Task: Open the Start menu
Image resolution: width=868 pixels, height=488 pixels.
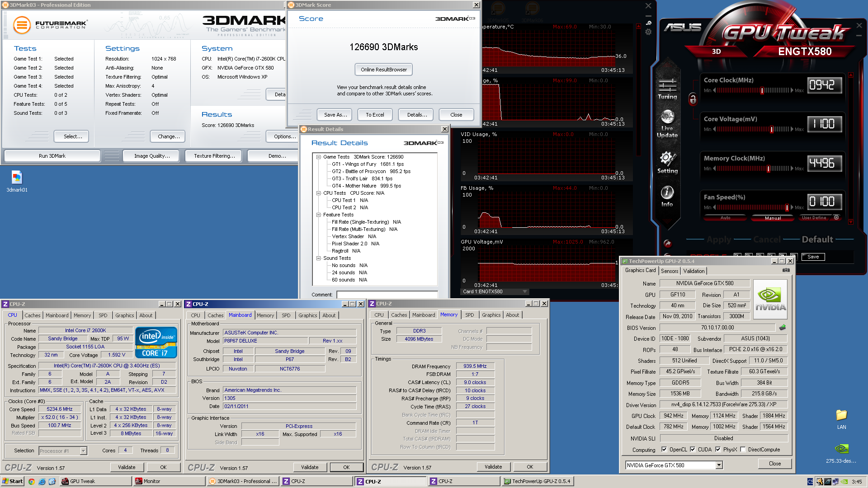Action: [13, 481]
